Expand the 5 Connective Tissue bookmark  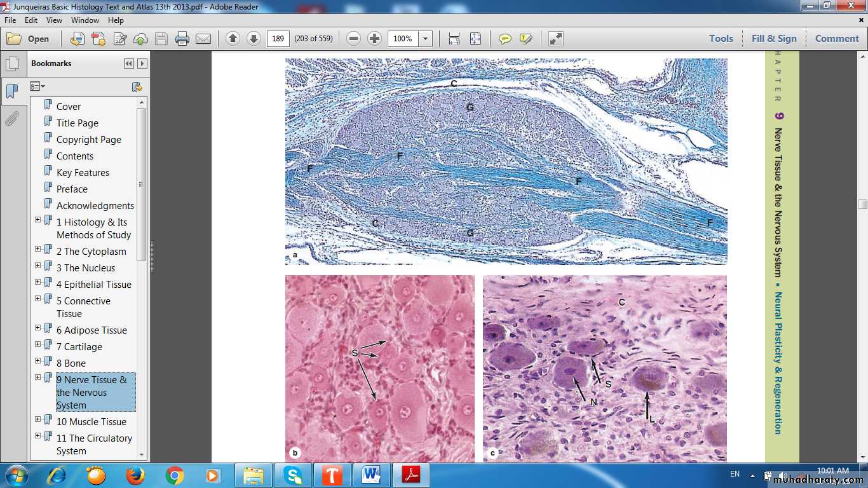click(x=38, y=299)
